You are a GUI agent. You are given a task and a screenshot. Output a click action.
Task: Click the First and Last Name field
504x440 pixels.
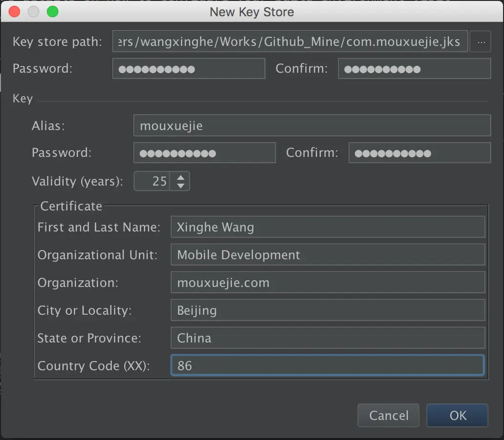pyautogui.click(x=328, y=227)
